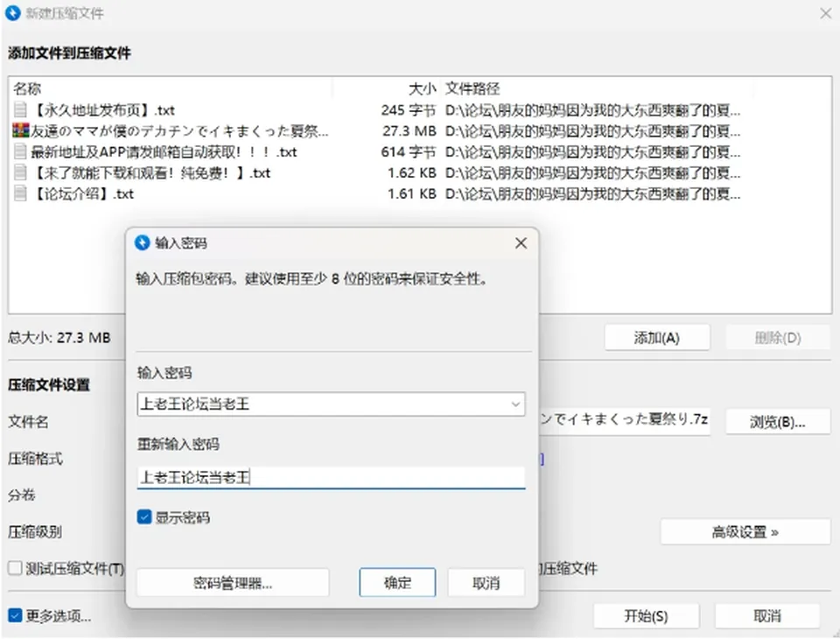Click the 1.61 KB size cell

click(412, 193)
